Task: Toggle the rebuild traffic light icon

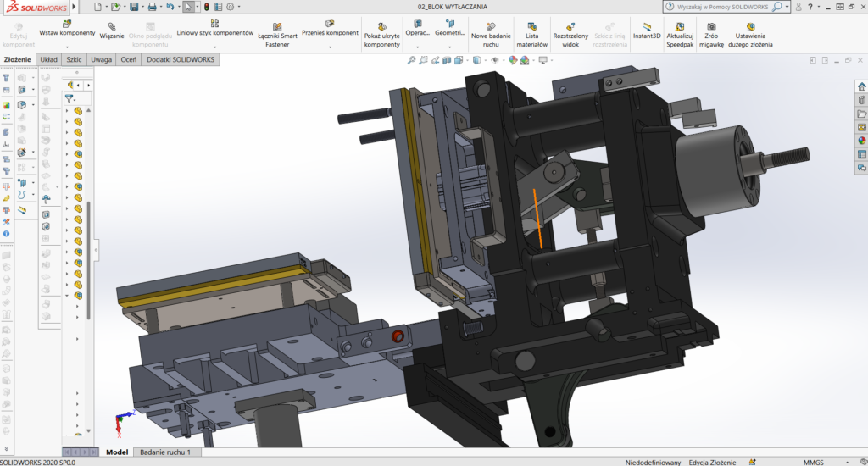Action: pyautogui.click(x=206, y=7)
